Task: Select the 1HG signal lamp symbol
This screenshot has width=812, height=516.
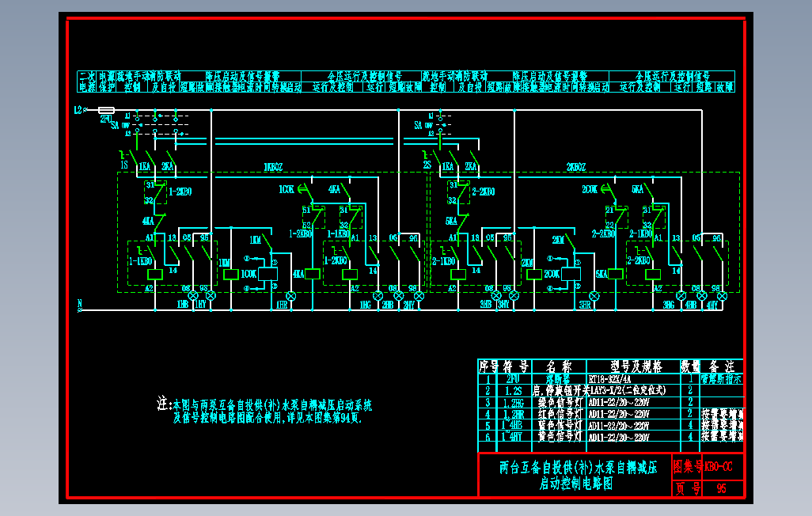Action: pyautogui.click(x=378, y=296)
